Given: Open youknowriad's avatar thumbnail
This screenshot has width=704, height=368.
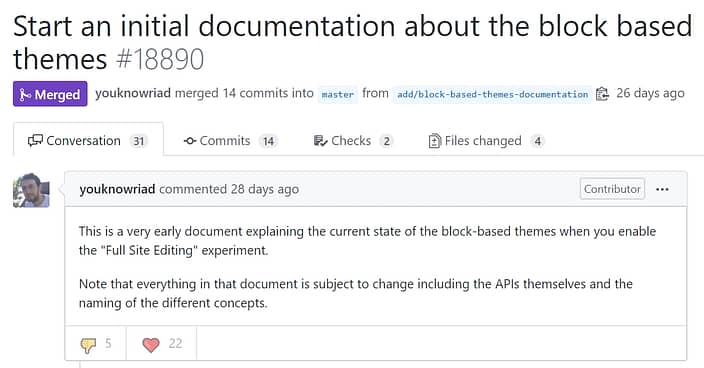Looking at the screenshot, I should tap(31, 190).
